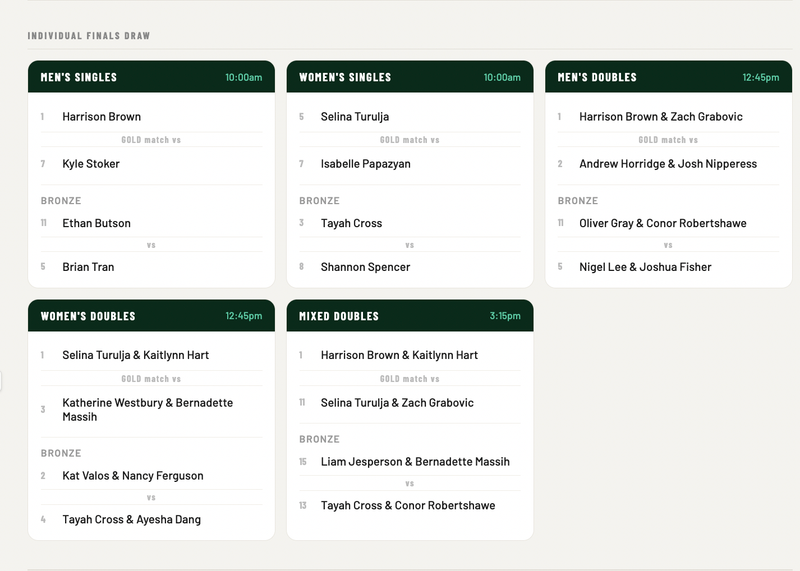800x571 pixels.
Task: Click the 12:45pm time in Men's Doubles
Action: (761, 78)
